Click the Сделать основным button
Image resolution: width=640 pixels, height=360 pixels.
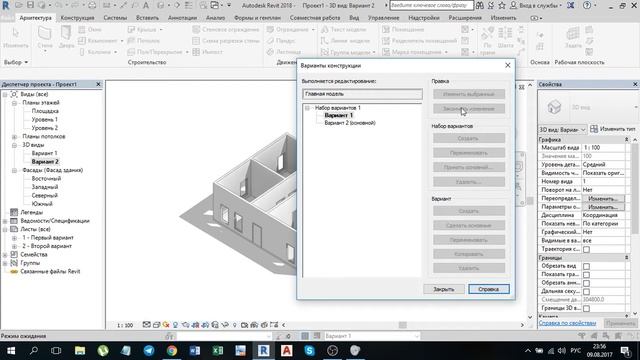[x=469, y=225]
